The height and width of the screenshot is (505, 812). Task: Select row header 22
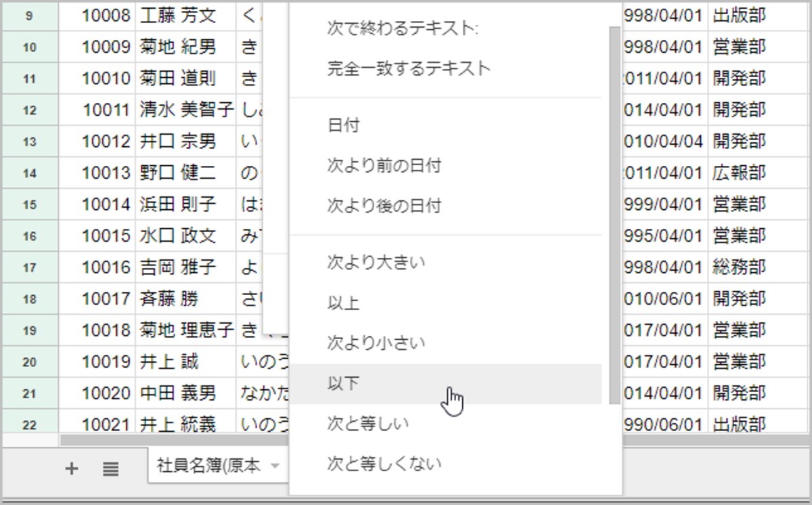click(x=30, y=422)
